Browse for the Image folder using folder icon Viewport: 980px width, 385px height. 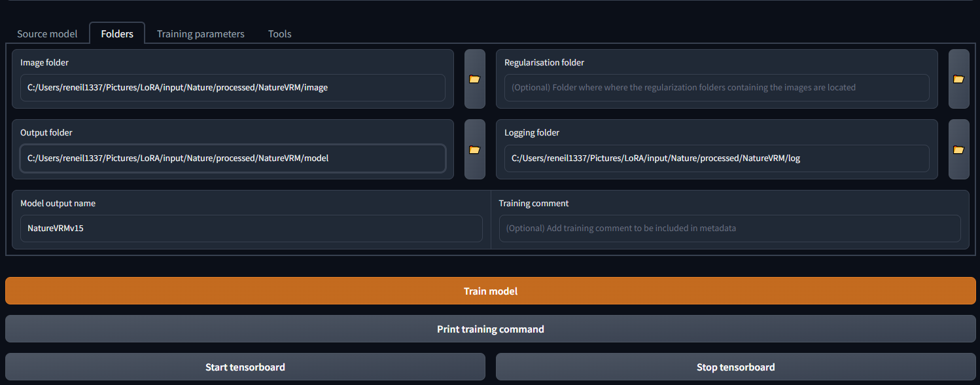click(x=474, y=79)
